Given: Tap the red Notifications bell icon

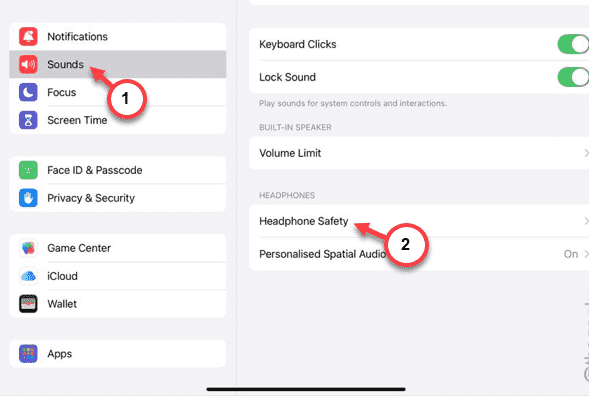Looking at the screenshot, I should tap(28, 36).
